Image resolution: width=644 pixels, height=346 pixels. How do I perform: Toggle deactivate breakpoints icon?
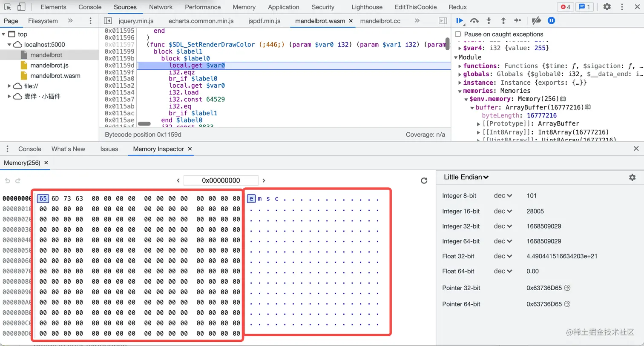(536, 20)
